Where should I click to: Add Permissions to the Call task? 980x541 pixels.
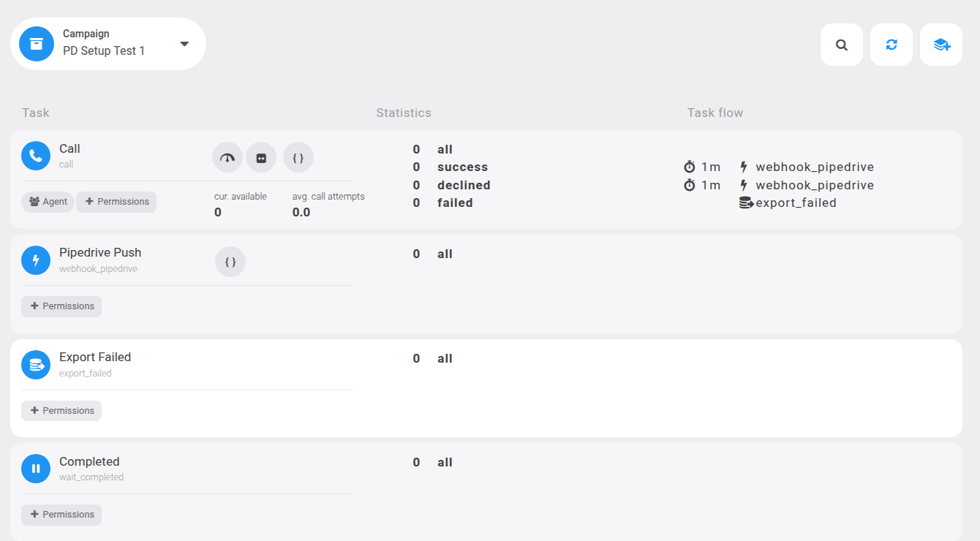(116, 202)
